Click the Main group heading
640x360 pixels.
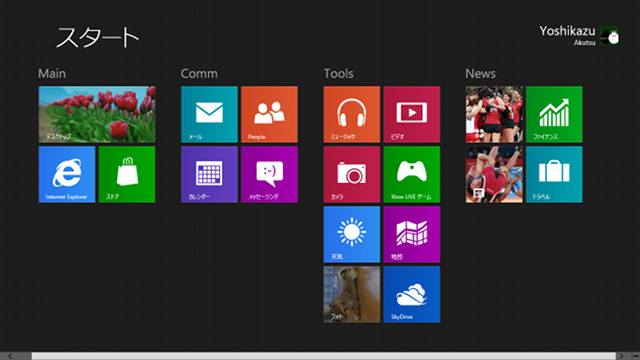[52, 73]
